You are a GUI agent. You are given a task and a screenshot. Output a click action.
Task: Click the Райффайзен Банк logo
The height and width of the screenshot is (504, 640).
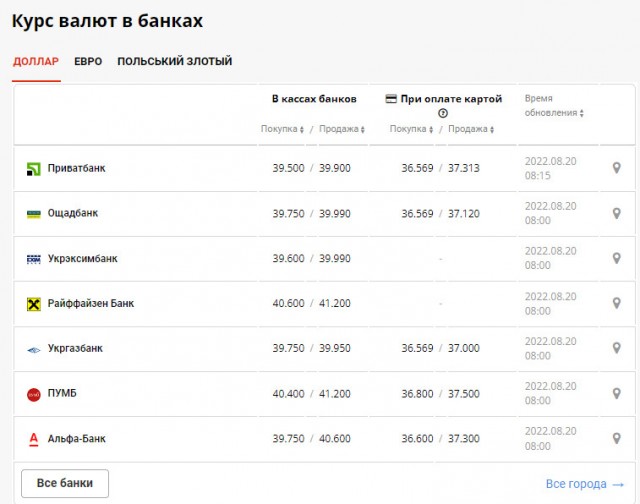click(33, 303)
